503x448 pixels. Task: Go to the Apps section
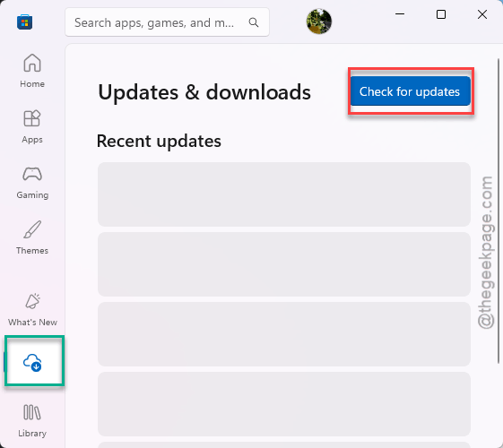coord(32,126)
